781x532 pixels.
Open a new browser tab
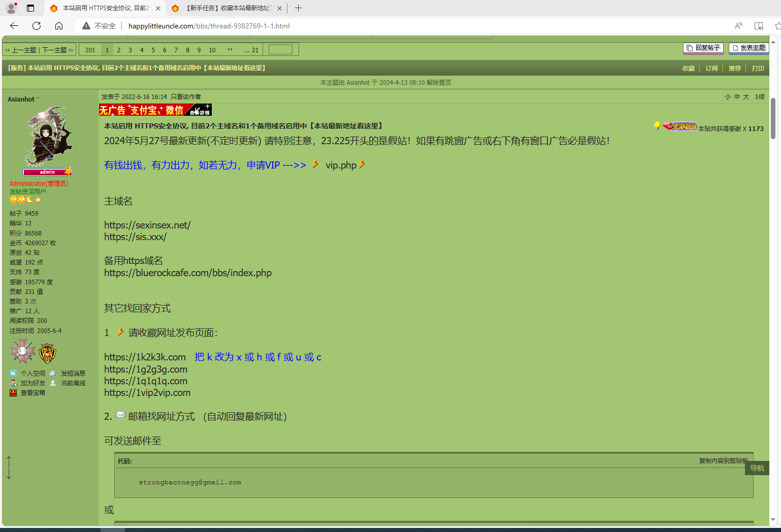[298, 8]
